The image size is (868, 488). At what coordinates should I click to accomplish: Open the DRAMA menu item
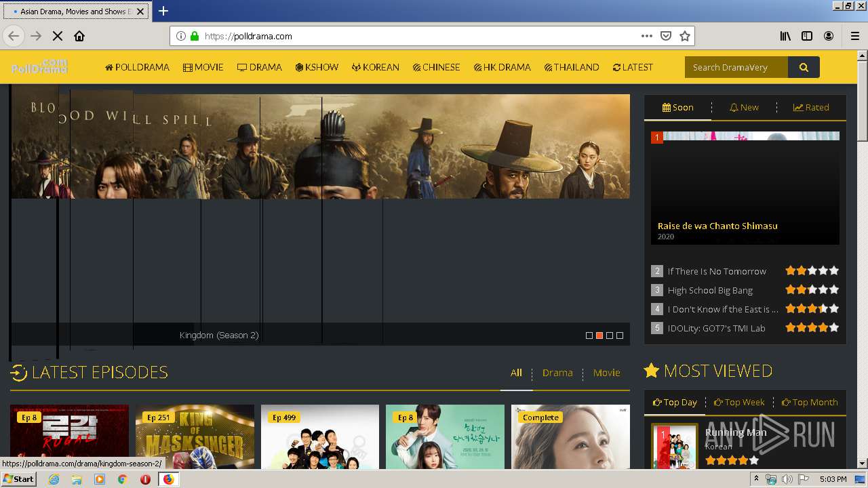click(x=260, y=67)
